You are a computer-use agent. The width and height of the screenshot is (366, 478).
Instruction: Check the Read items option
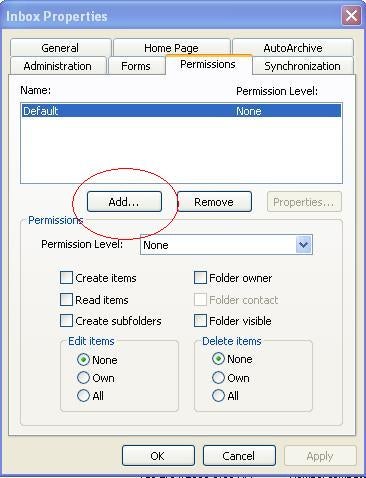(x=66, y=299)
